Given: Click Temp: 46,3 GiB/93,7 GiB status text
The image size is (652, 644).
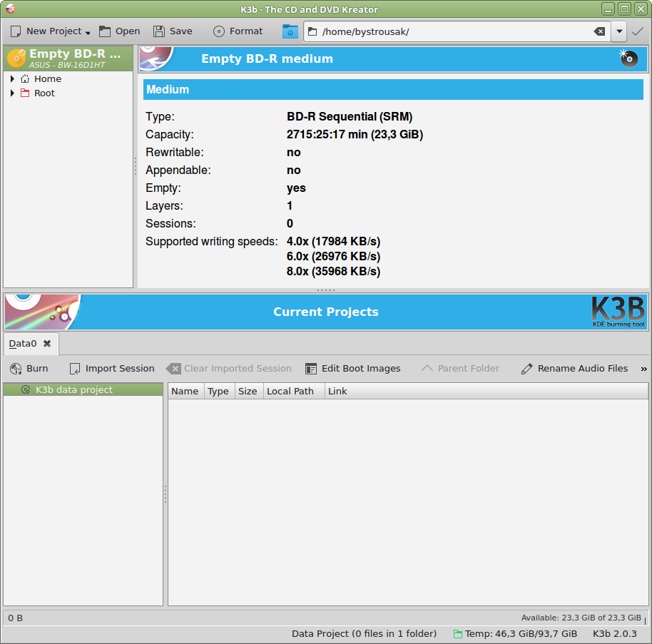Looking at the screenshot, I should pos(521,633).
